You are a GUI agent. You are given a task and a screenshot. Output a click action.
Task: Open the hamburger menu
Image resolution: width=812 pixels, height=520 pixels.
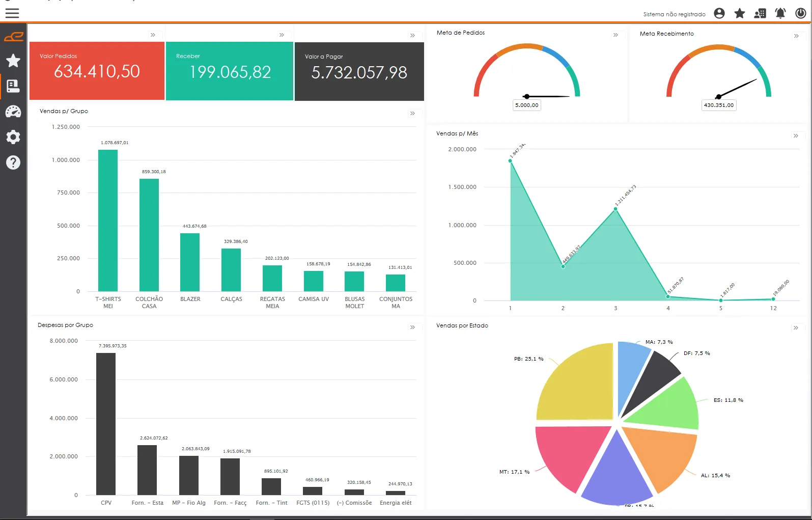[x=12, y=13]
